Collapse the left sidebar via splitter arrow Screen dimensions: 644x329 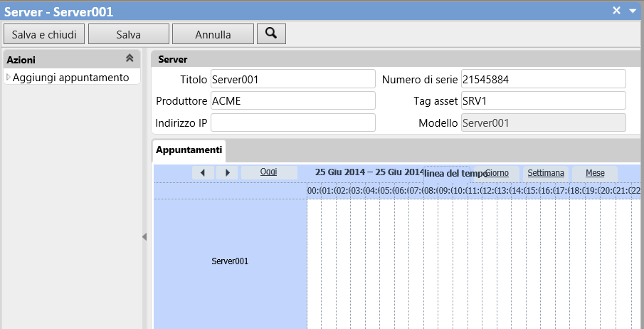pos(144,236)
